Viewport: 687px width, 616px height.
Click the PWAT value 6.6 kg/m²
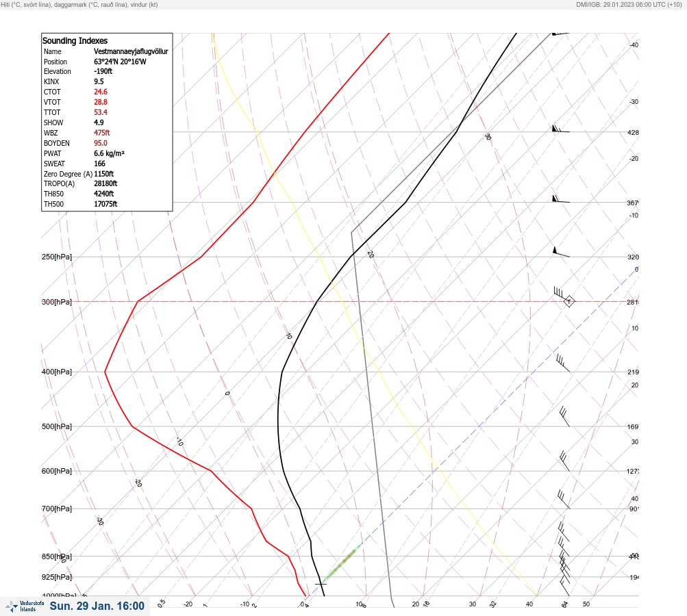109,153
